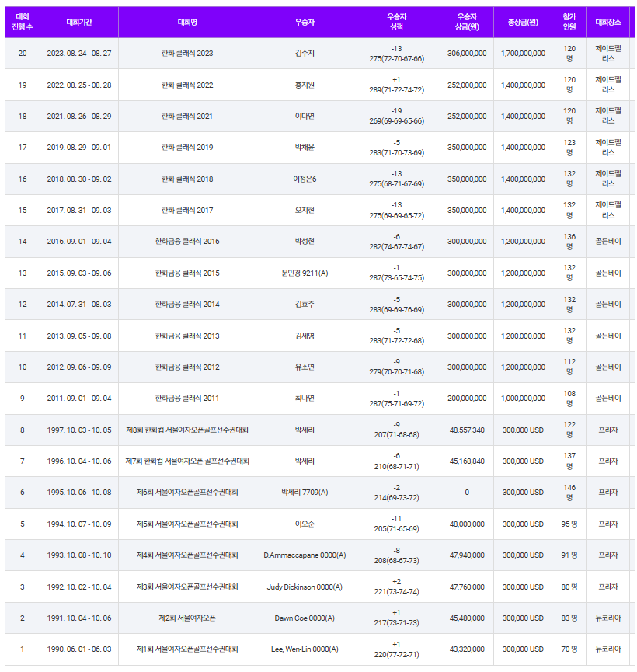Click the score 289(71-72-74-72)
The image size is (637, 672).
pos(396,90)
